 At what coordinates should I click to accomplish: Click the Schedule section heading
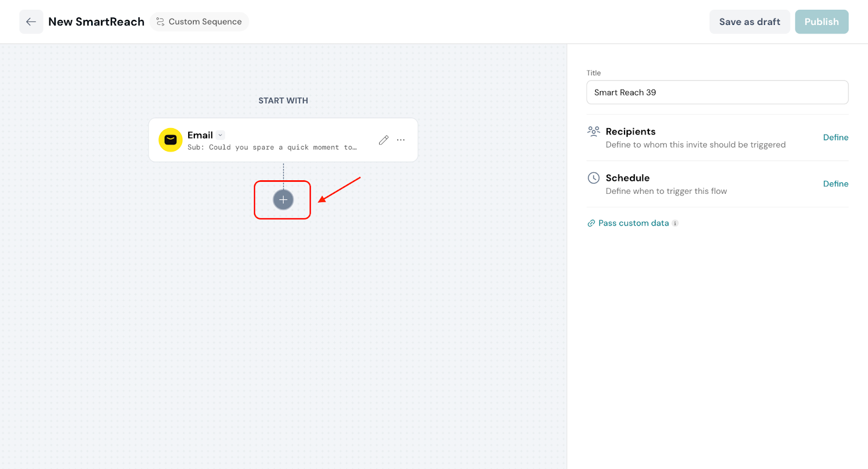628,178
